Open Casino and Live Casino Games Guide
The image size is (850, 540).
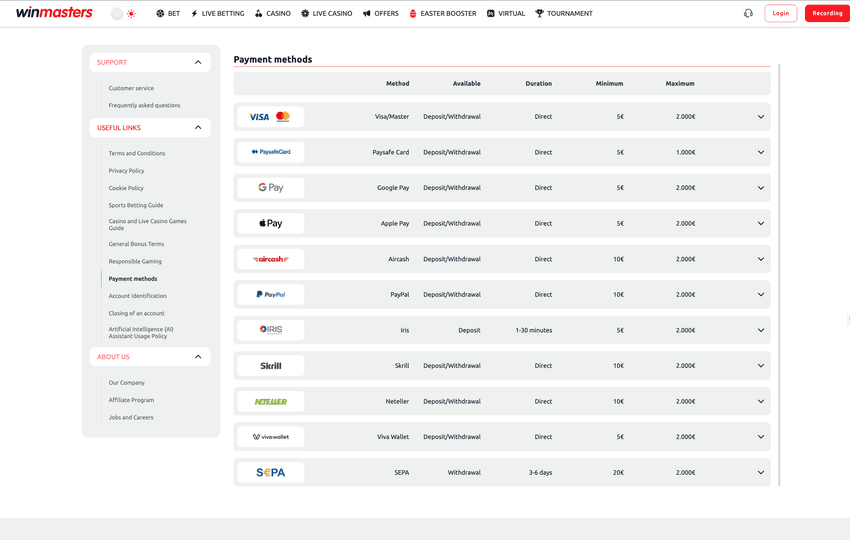pos(147,224)
